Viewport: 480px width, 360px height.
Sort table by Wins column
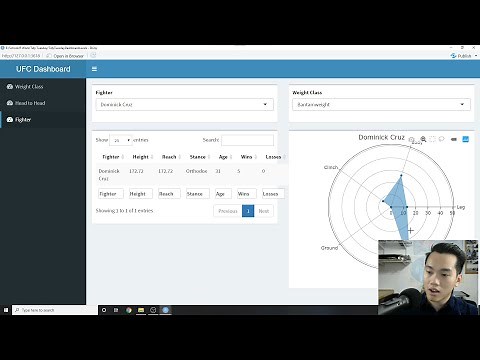tap(248, 157)
